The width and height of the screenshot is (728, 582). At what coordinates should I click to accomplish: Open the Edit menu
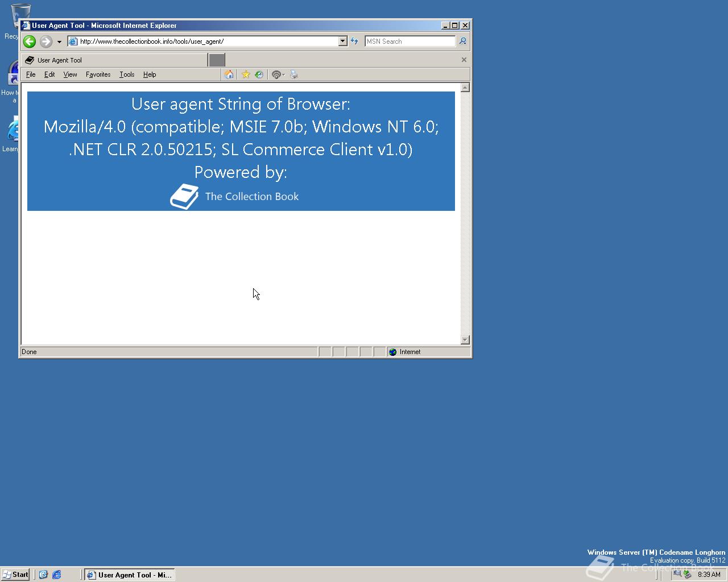[x=49, y=74]
